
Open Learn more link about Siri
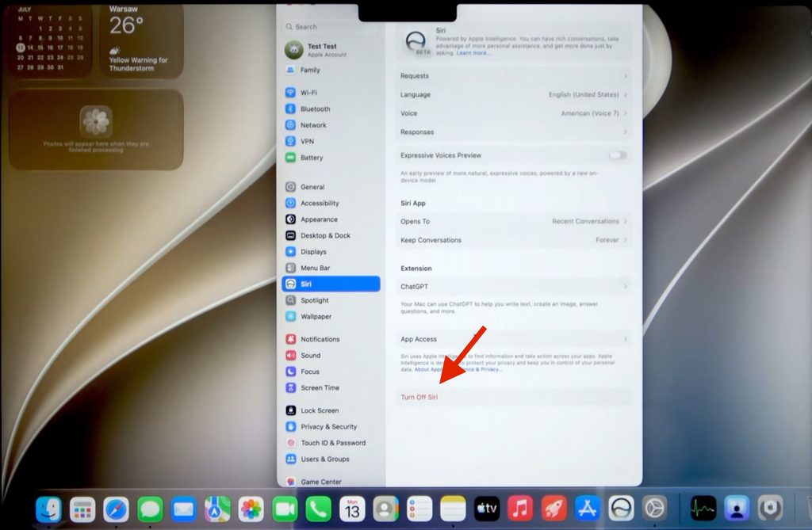(x=473, y=53)
